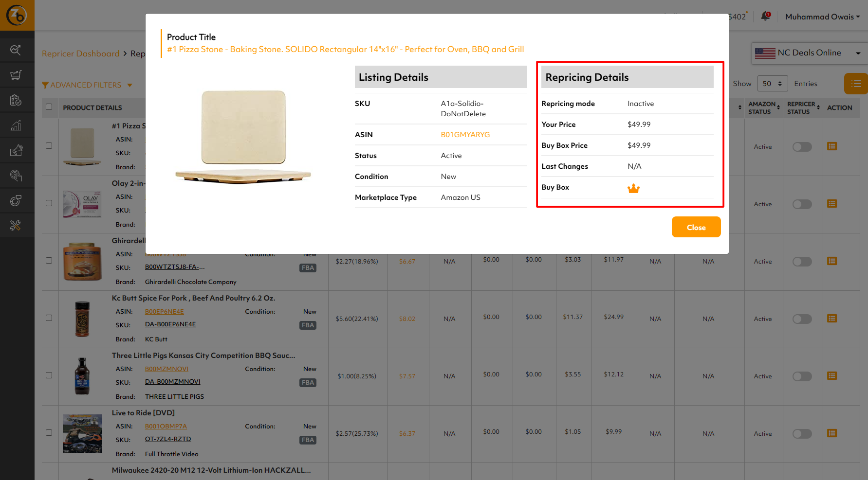
Task: Click the Live to Ride DVD thumbnail
Action: click(x=82, y=434)
